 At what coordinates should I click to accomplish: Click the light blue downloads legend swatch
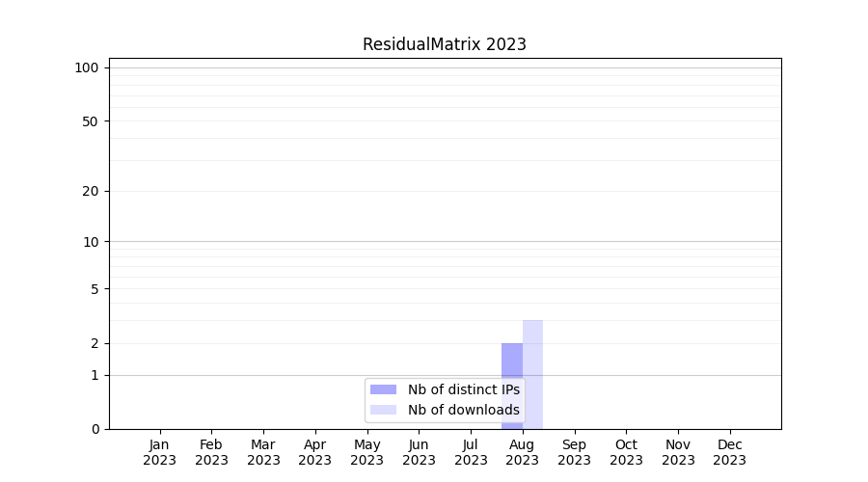(383, 410)
